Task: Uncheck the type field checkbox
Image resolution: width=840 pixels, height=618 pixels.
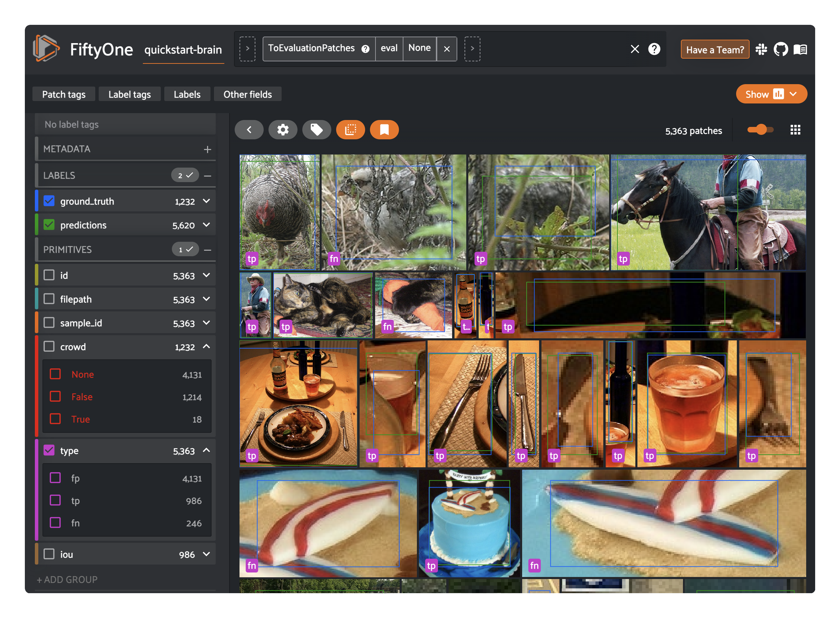Action: pyautogui.click(x=49, y=450)
